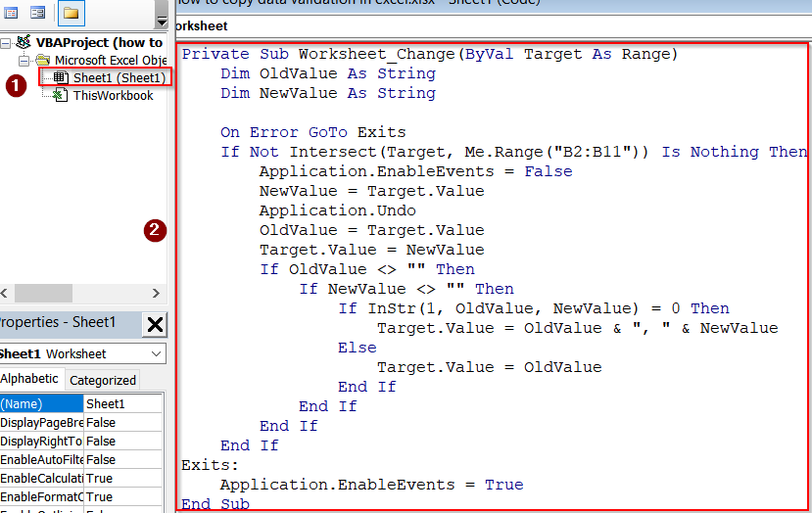Image resolution: width=812 pixels, height=513 pixels.
Task: Collapse the VBAProject tree node
Action: (6, 43)
